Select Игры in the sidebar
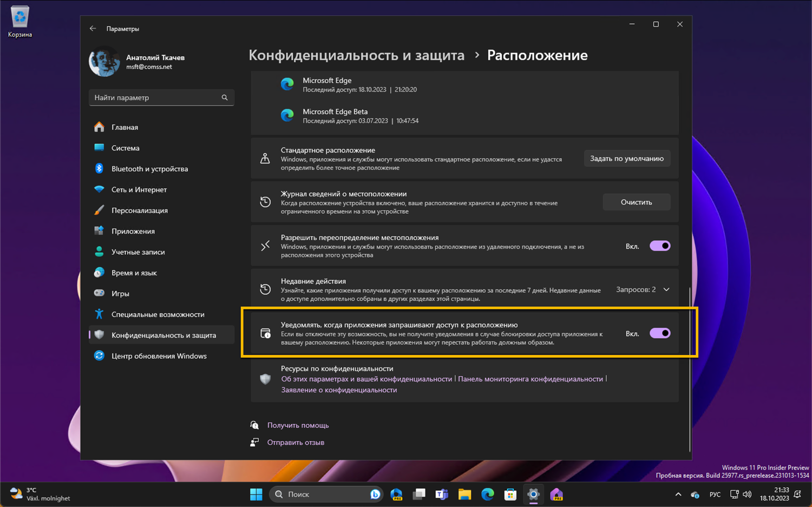This screenshot has height=507, width=812. (161, 293)
